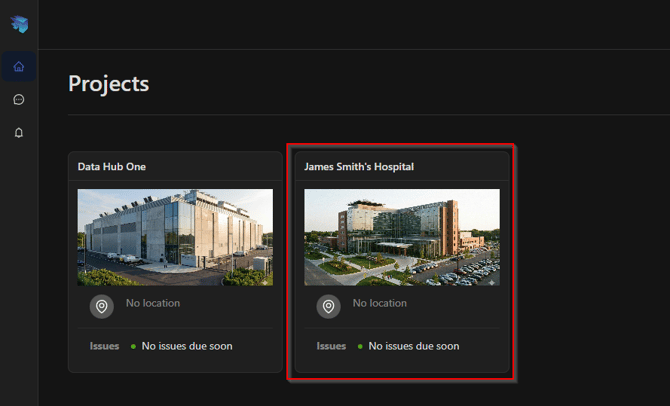Click the location pin icon on Data Hub One
This screenshot has height=406, width=670.
pos(101,306)
